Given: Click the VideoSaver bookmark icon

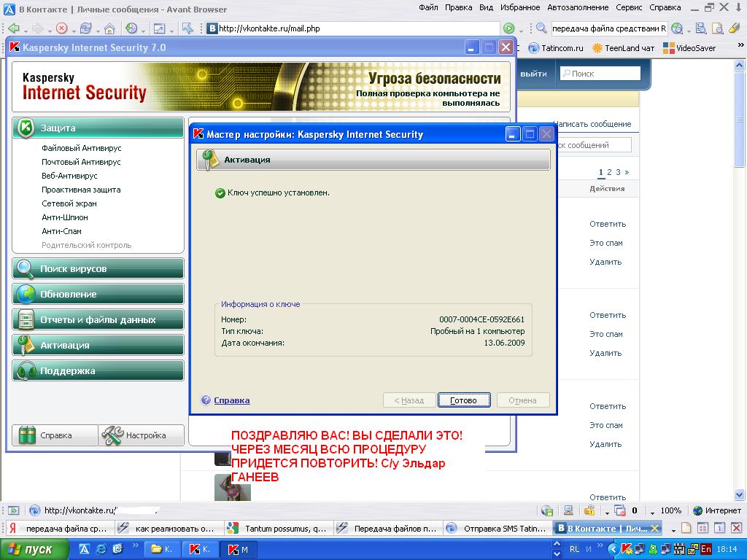Looking at the screenshot, I should pyautogui.click(x=669, y=48).
